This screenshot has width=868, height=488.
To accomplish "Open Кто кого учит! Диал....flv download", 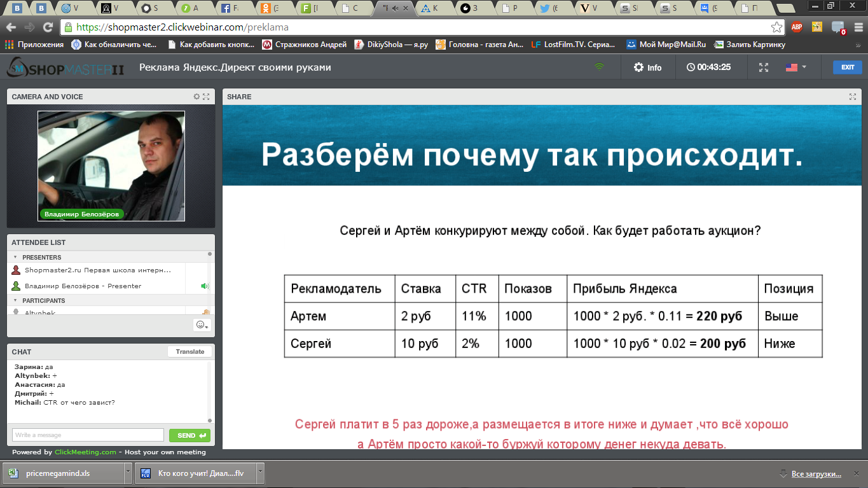I will click(195, 474).
